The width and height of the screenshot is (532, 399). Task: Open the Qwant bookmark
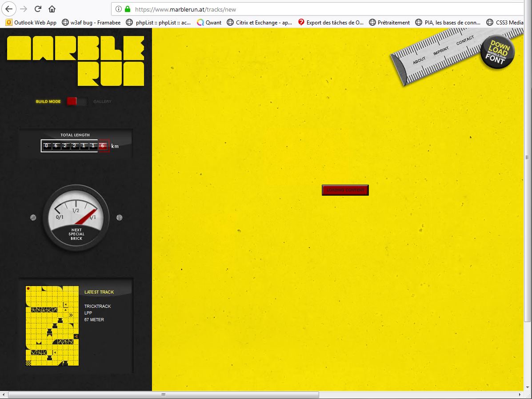209,22
